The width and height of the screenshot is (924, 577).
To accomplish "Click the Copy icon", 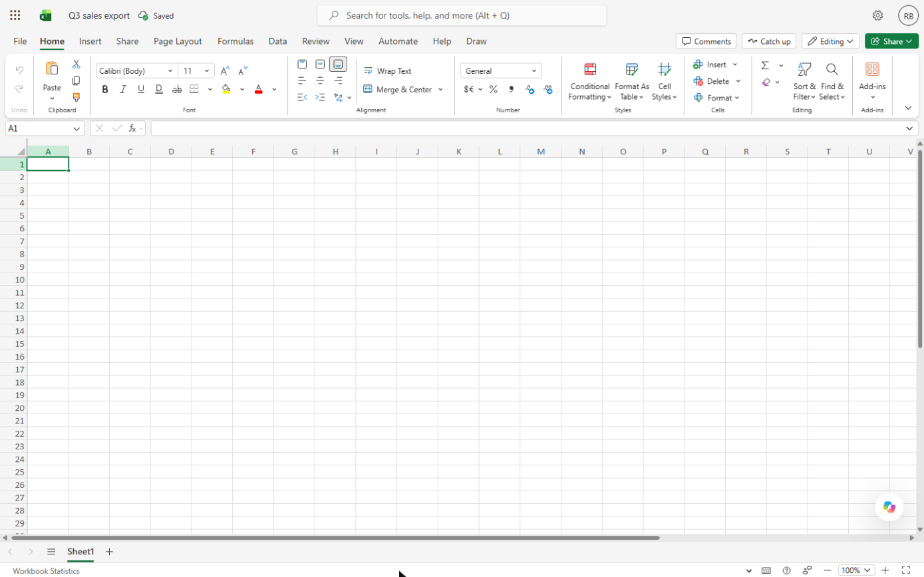I will tap(77, 80).
